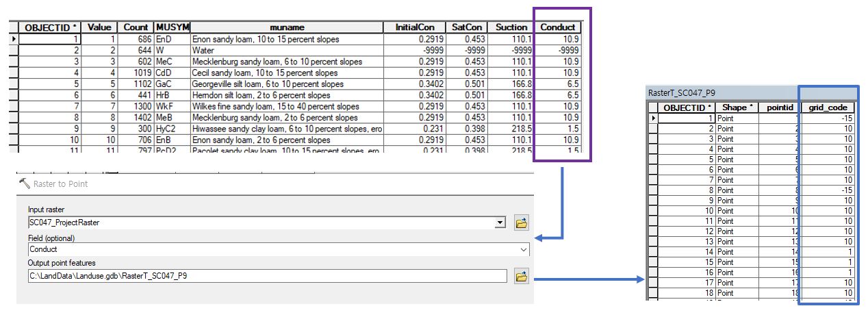Select the muname column header

(287, 27)
